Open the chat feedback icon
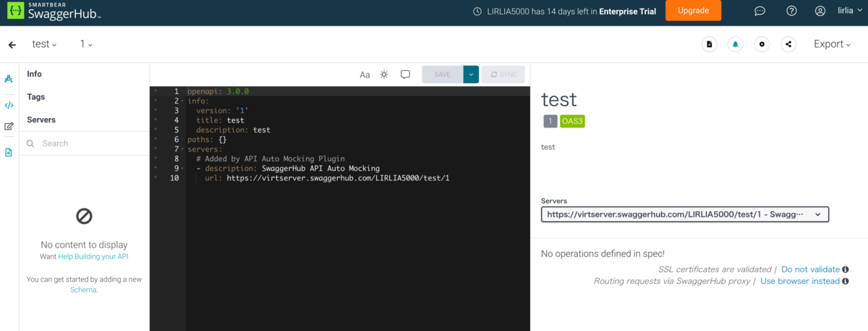Viewport: 868px width, 331px height. (760, 11)
